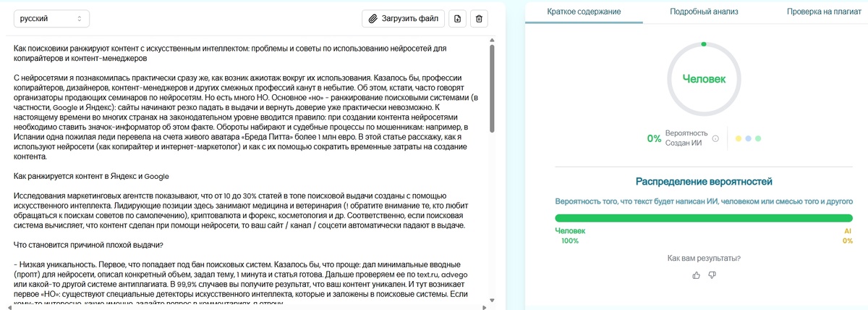Screen dimensions: 868x310
Task: Click the thumbs down feedback icon
Action: pyautogui.click(x=712, y=275)
